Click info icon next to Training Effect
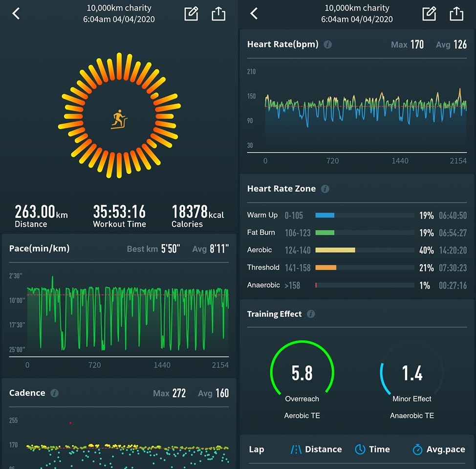Image resolution: width=476 pixels, height=469 pixels. point(311,314)
